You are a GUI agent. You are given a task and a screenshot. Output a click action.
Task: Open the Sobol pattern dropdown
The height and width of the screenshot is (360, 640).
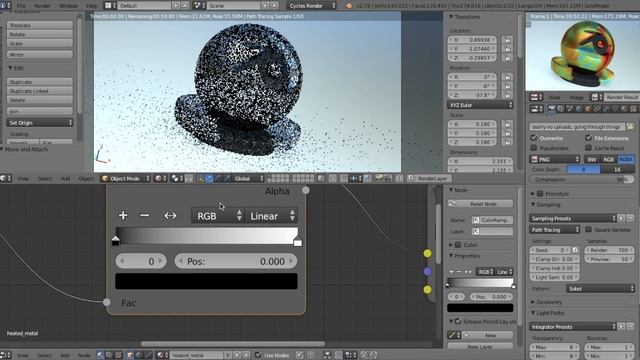click(x=600, y=289)
